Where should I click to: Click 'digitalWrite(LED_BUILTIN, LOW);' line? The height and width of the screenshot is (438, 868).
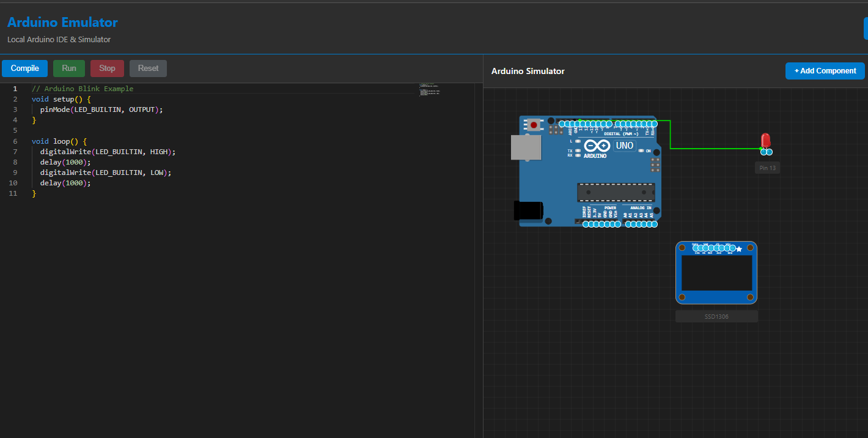[x=106, y=173]
